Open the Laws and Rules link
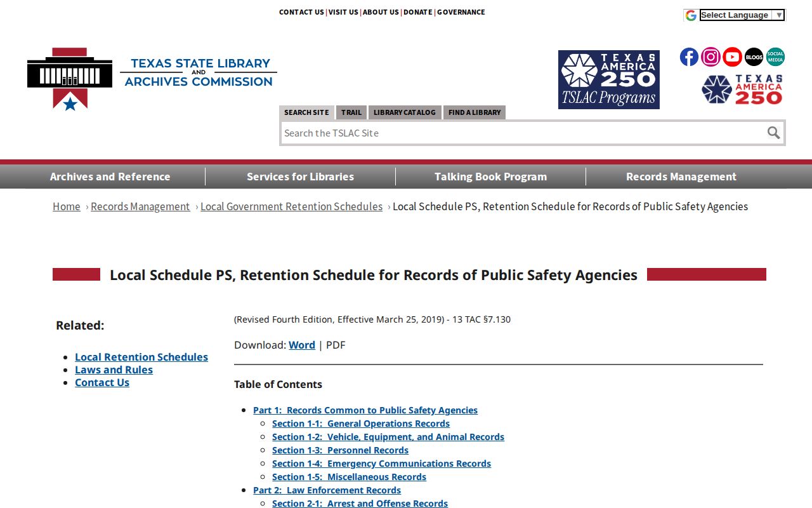 [x=114, y=370]
